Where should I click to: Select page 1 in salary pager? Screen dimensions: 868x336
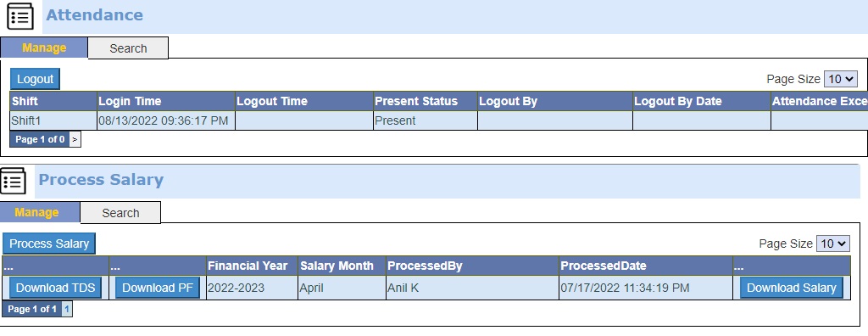click(66, 309)
